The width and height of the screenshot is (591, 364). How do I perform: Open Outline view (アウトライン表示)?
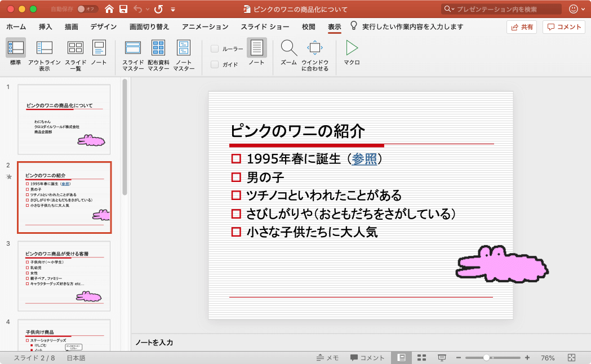coord(44,55)
